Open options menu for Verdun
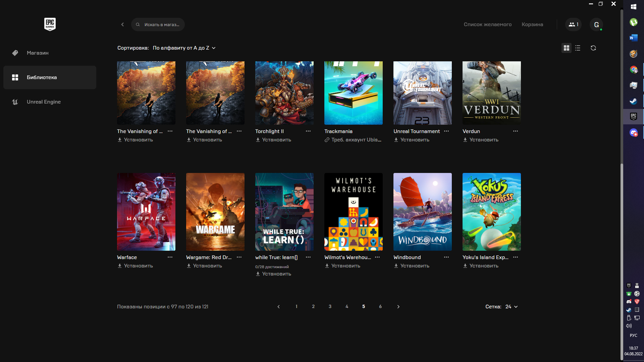Image resolution: width=644 pixels, height=362 pixels. pyautogui.click(x=516, y=131)
